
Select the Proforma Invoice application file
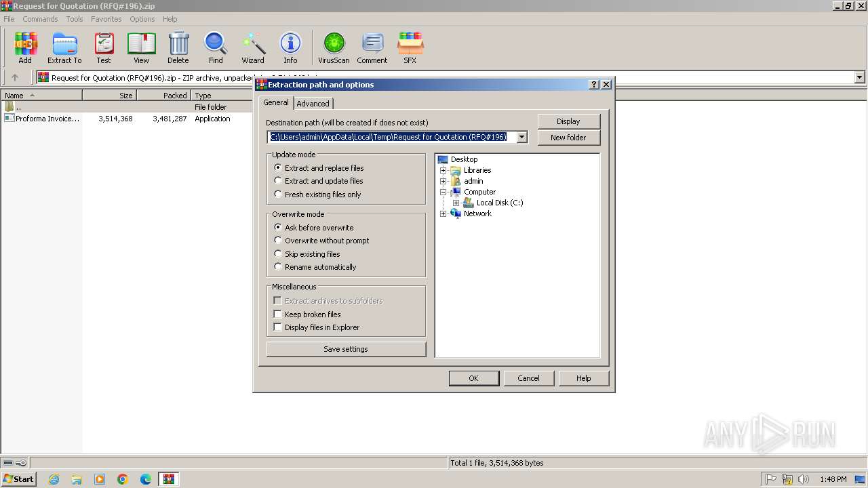(x=41, y=119)
